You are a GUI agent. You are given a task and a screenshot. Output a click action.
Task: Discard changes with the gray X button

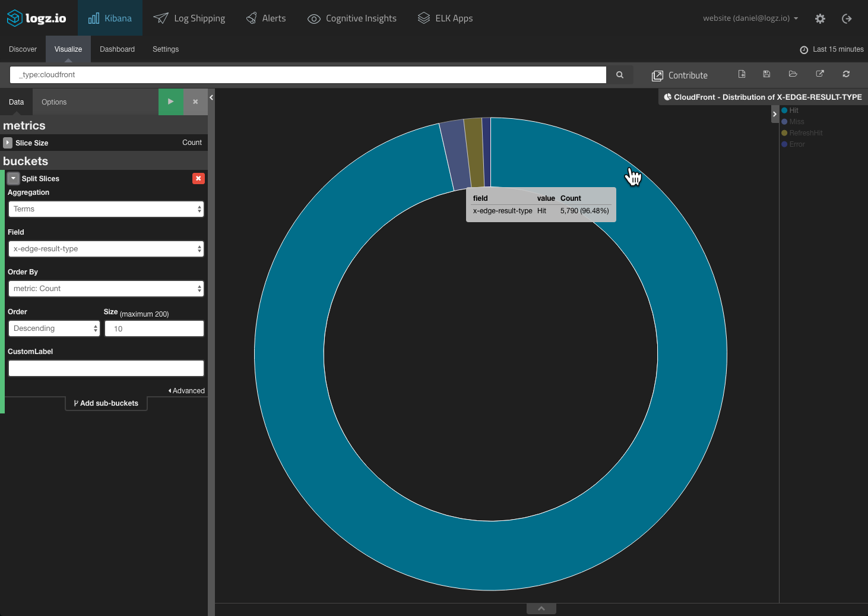tap(195, 102)
